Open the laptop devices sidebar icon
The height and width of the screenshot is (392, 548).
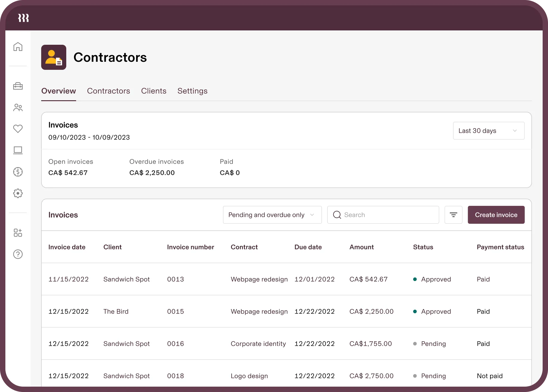(18, 150)
